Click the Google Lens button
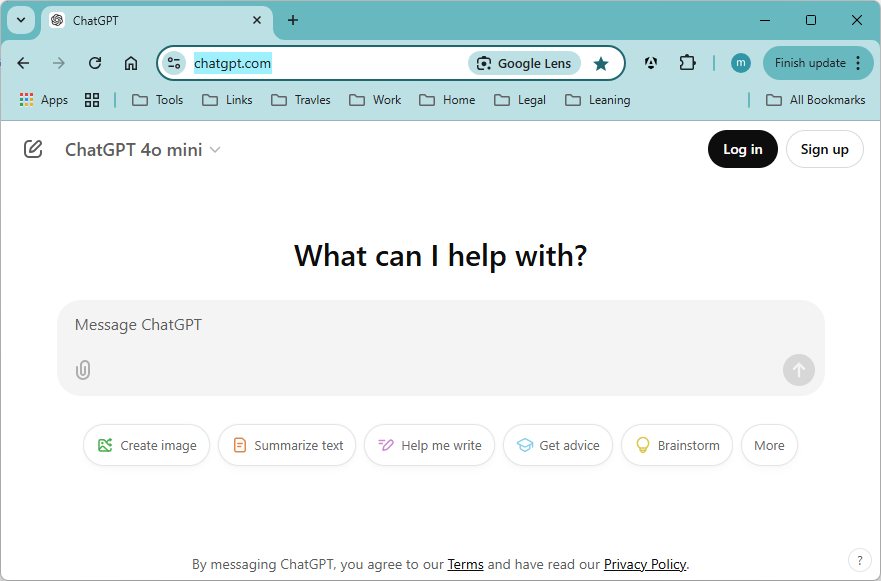Image resolution: width=881 pixels, height=581 pixels. 524,63
